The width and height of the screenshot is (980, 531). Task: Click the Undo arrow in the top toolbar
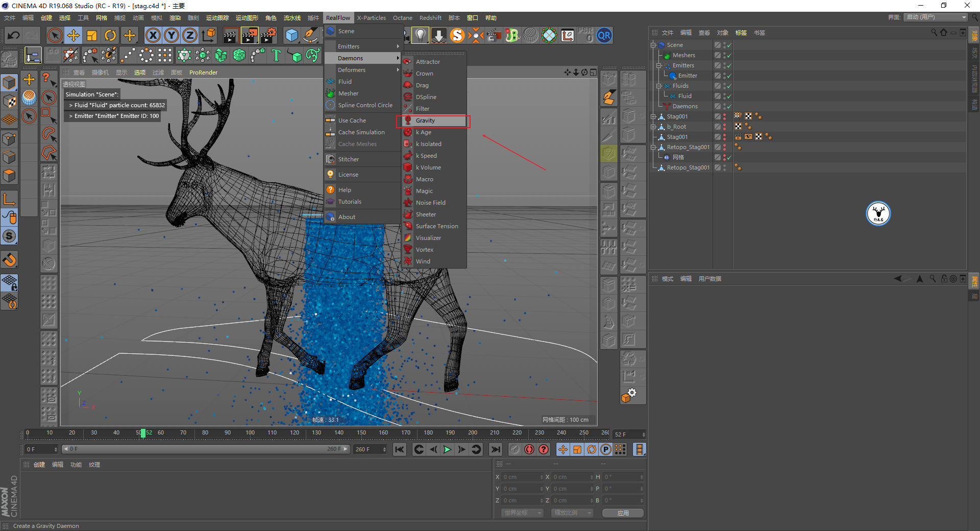(14, 36)
